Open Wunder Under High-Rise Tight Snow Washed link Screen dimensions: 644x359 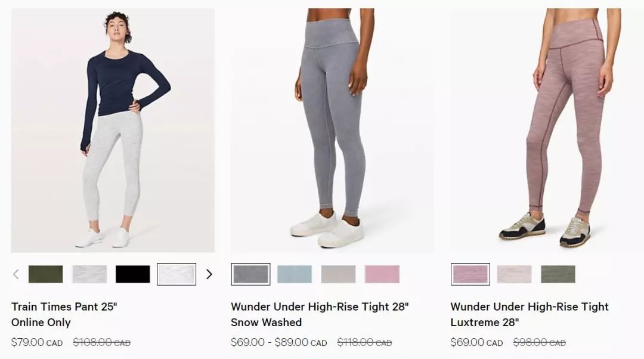click(x=320, y=315)
